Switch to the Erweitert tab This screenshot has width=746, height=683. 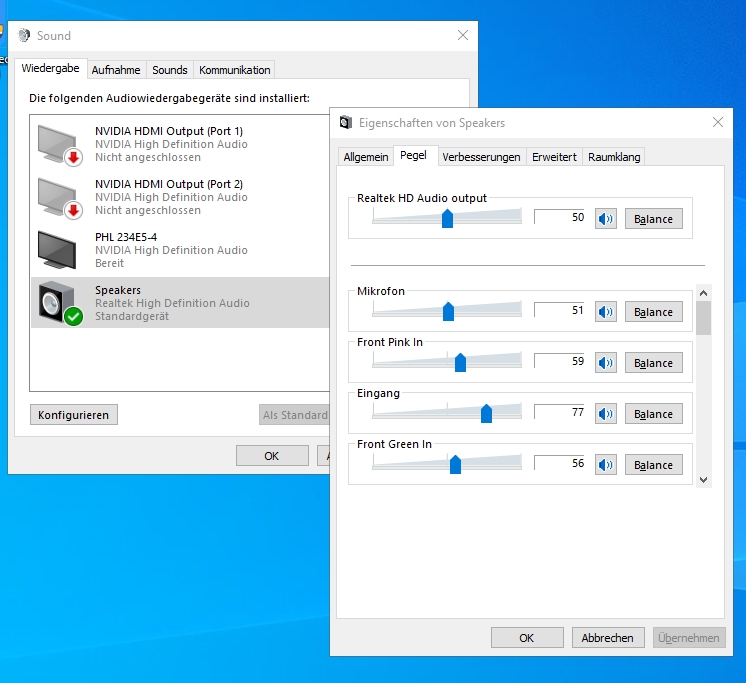pos(554,157)
